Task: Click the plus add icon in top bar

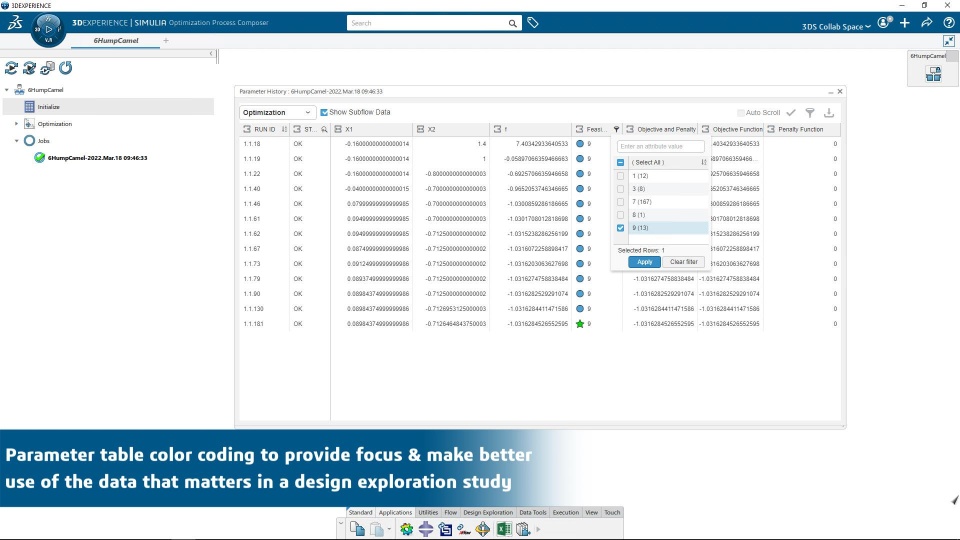Action: (905, 23)
